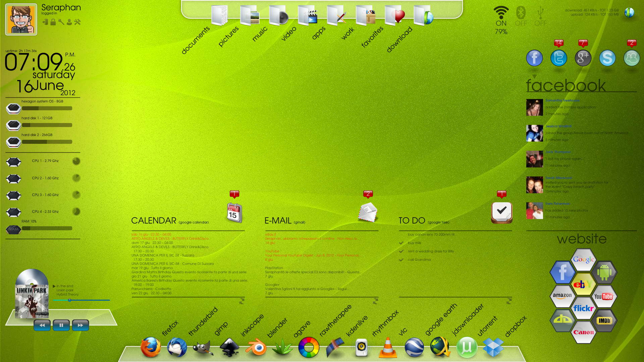Switch feed to the green contacts icon
Viewport: 644px width, 362px height.
click(632, 58)
